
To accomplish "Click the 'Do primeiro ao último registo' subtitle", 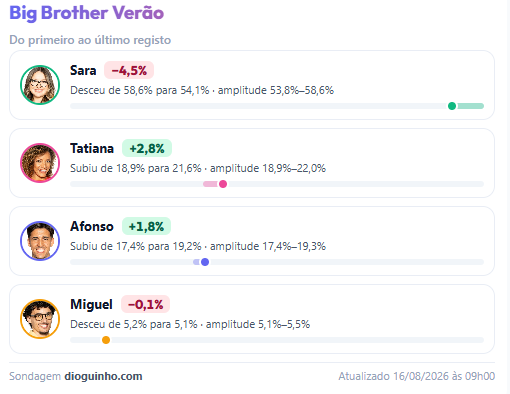I will click(90, 40).
